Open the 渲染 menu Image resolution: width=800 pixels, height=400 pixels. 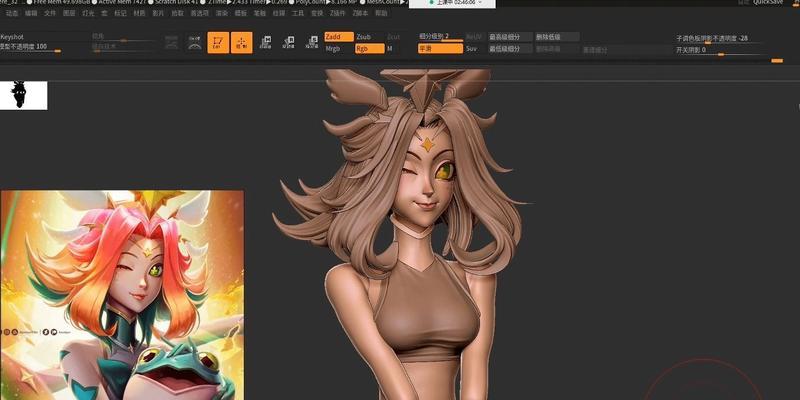pyautogui.click(x=221, y=13)
